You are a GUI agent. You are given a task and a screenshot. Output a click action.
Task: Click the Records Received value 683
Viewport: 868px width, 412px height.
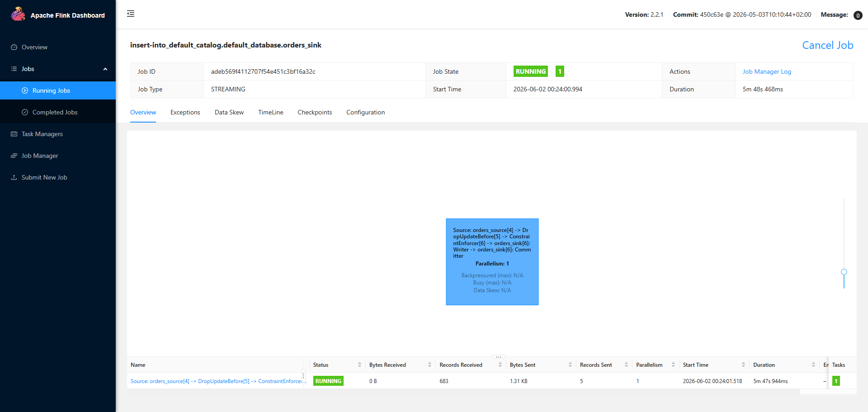click(444, 381)
